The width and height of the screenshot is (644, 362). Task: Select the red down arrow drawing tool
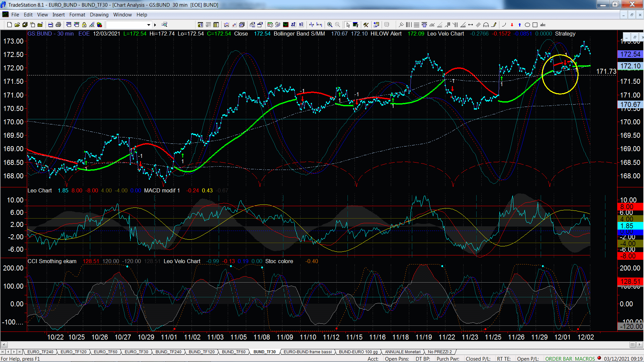[512, 25]
